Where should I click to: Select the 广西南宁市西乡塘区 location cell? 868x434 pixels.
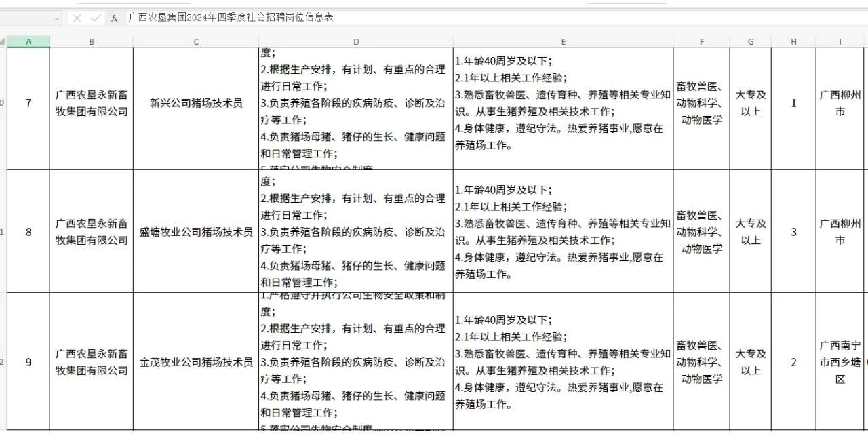coord(840,361)
